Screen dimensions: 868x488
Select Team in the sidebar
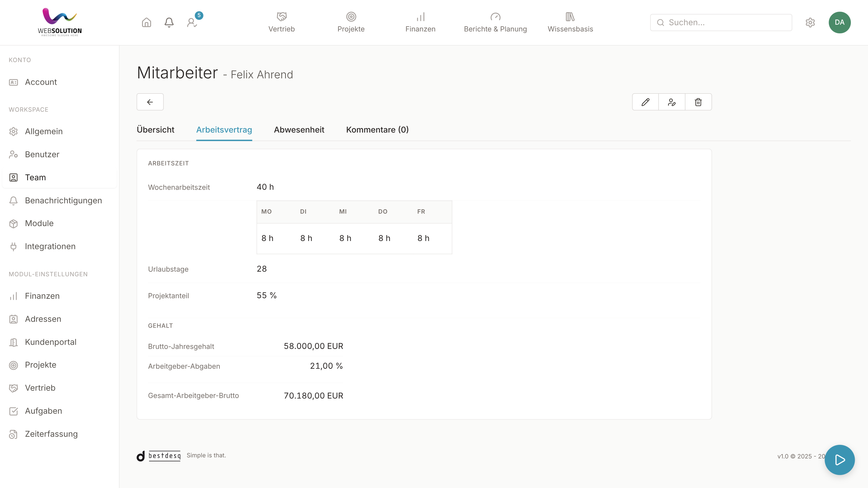pyautogui.click(x=59, y=178)
